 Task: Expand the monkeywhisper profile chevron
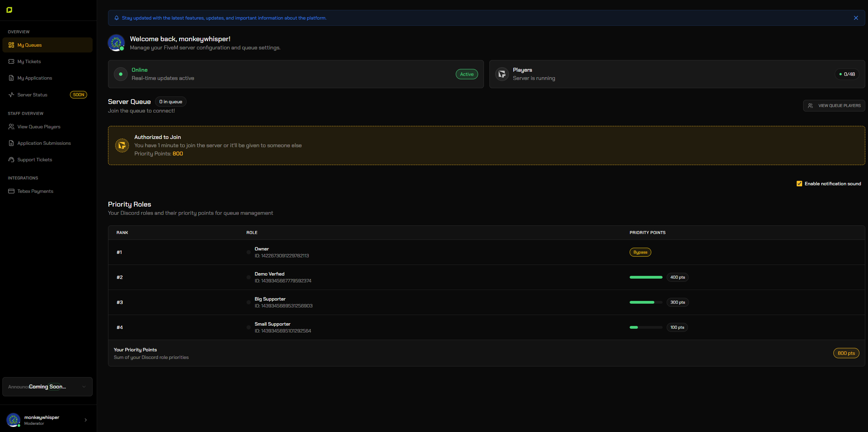click(85, 420)
